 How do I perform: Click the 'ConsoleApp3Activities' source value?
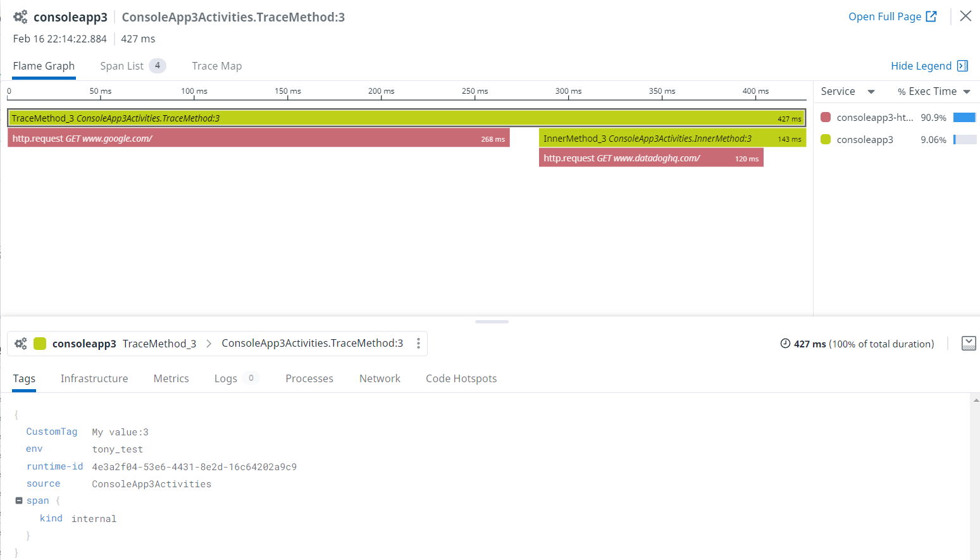pyautogui.click(x=152, y=484)
